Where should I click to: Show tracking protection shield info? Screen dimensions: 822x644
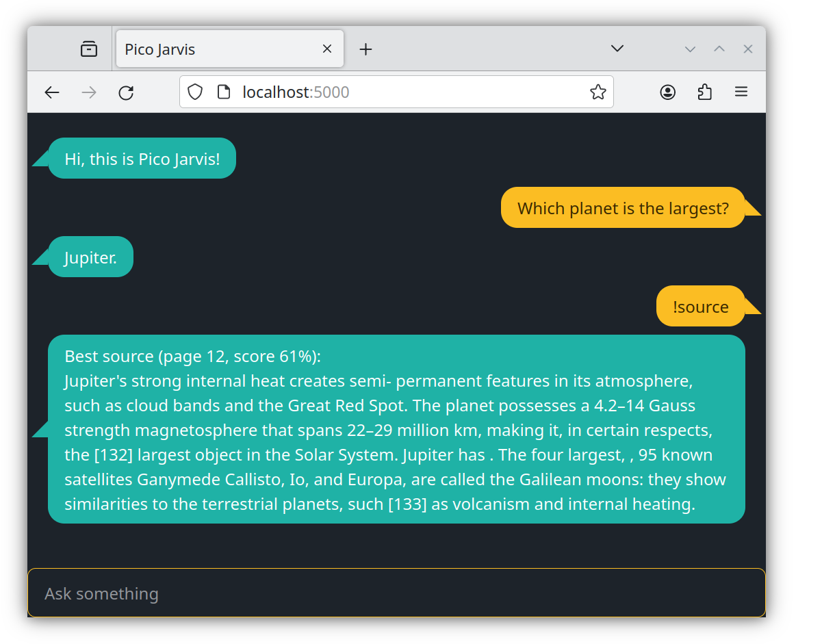tap(195, 92)
